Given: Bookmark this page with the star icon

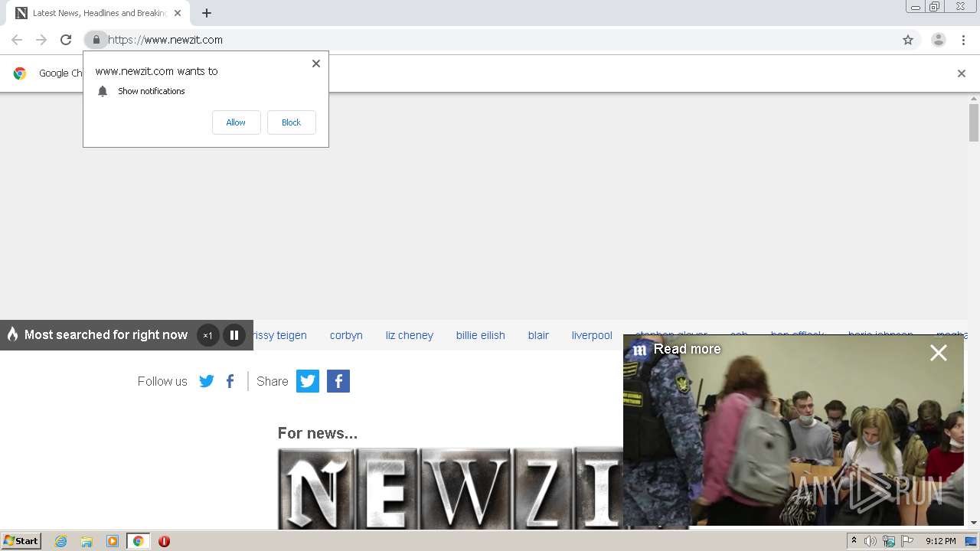Looking at the screenshot, I should 908,40.
